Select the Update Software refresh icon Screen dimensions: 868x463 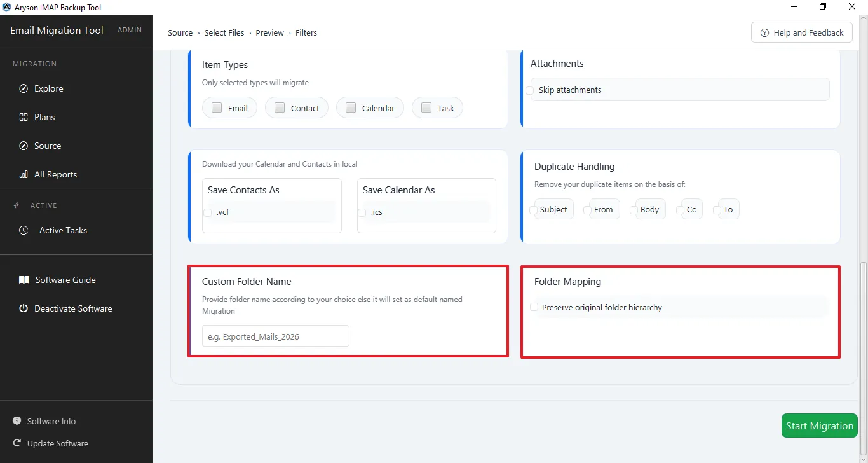point(17,443)
